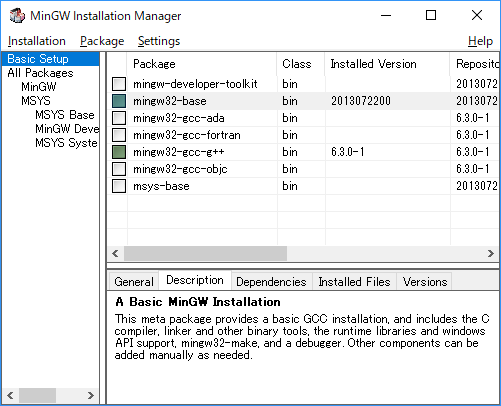Image resolution: width=501 pixels, height=406 pixels.
Task: Switch to the General tab
Action: tap(134, 282)
